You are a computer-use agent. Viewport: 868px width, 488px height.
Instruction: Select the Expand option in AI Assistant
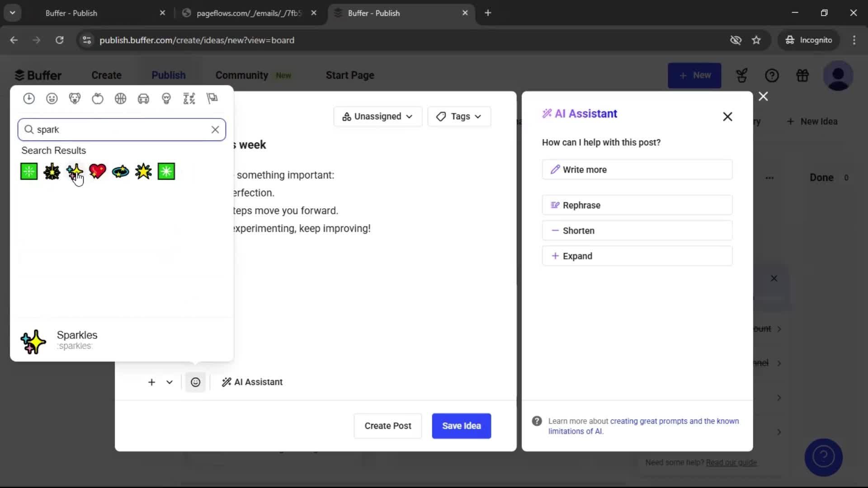tap(637, 256)
